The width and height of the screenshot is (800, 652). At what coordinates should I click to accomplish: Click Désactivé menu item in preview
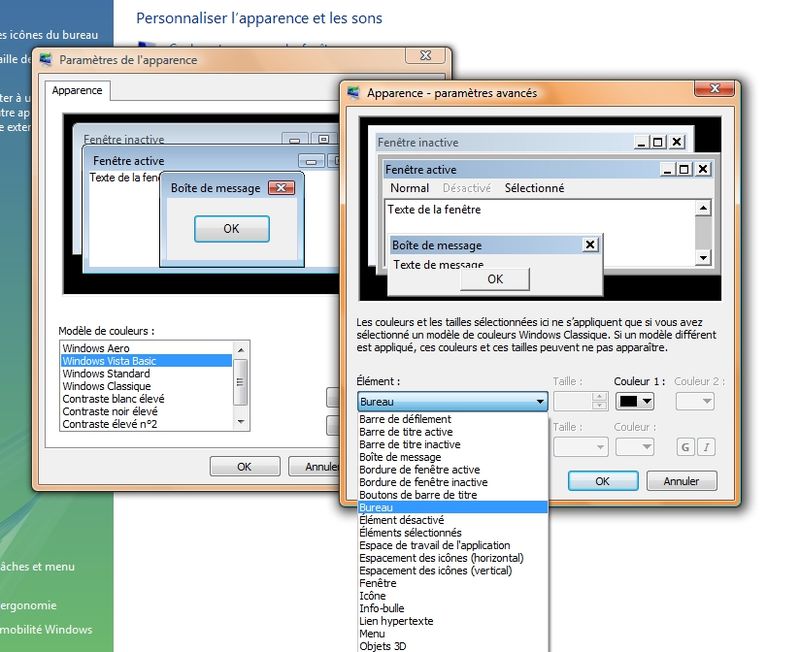click(x=466, y=188)
